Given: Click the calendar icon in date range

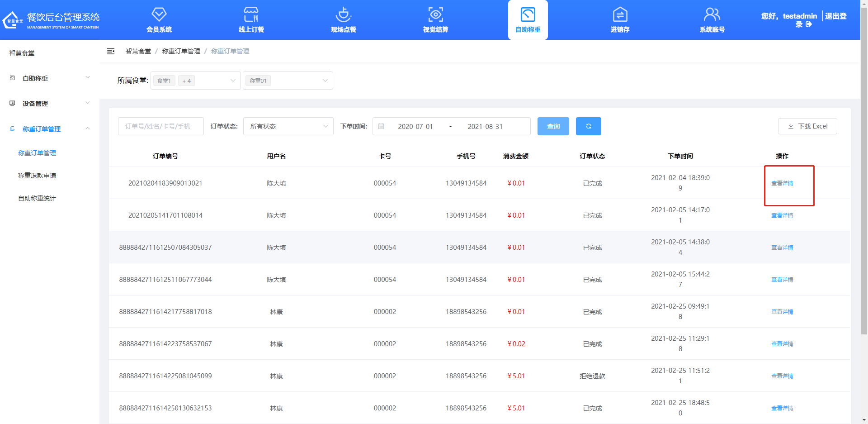Looking at the screenshot, I should pyautogui.click(x=381, y=126).
